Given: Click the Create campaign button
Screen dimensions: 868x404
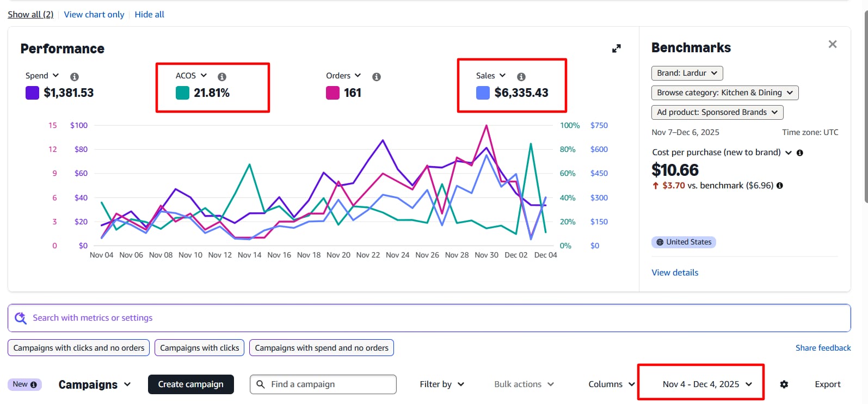Looking at the screenshot, I should click(190, 384).
